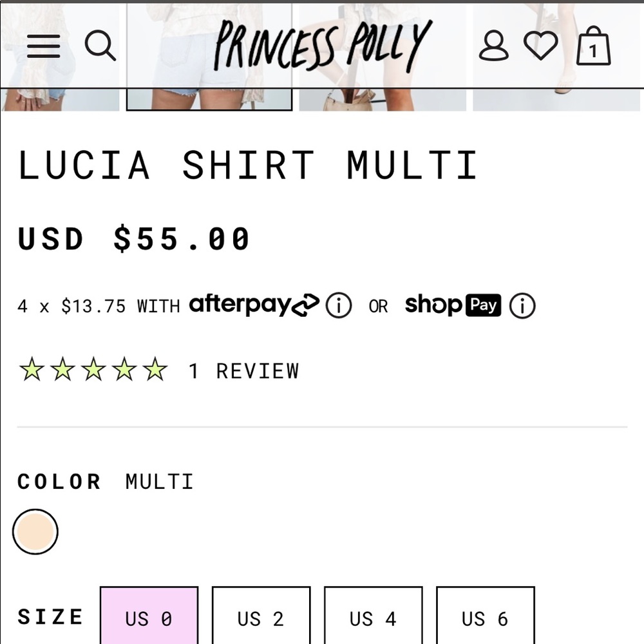This screenshot has width=644, height=644.
Task: Open the hamburger navigation menu
Action: click(x=44, y=46)
